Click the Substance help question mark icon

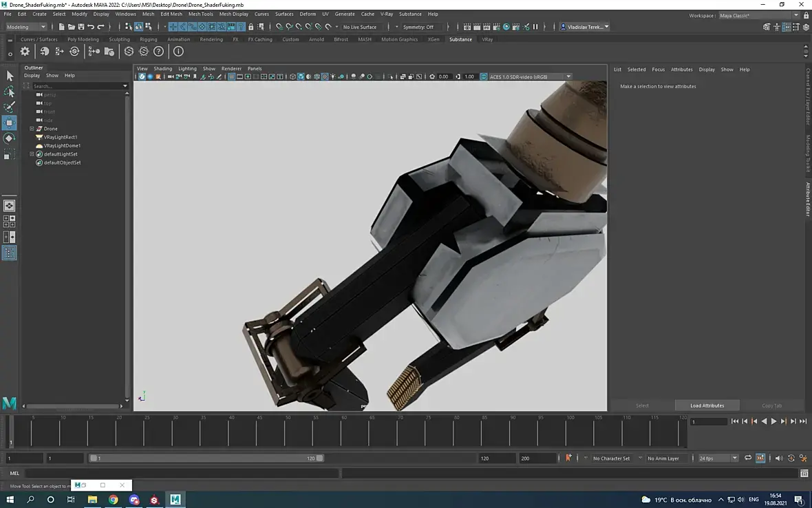point(159,52)
